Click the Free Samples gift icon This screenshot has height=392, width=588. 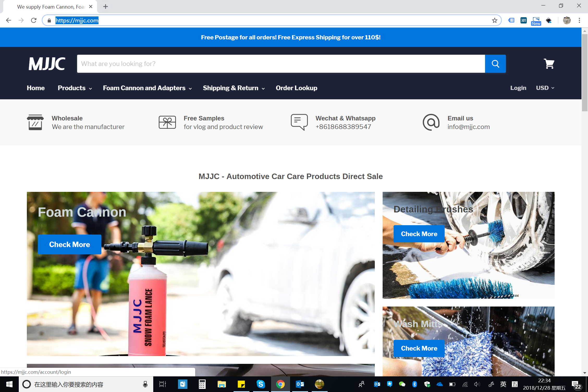pos(167,122)
